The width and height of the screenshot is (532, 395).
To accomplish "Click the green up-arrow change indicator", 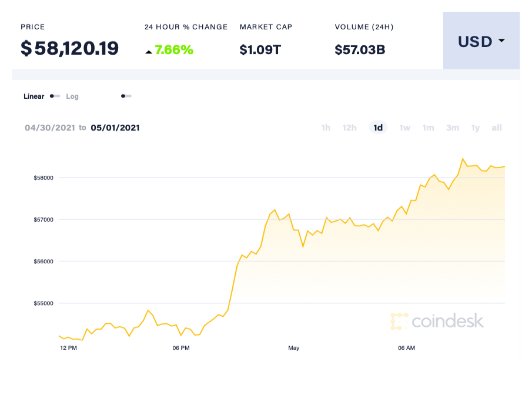I will 149,51.
